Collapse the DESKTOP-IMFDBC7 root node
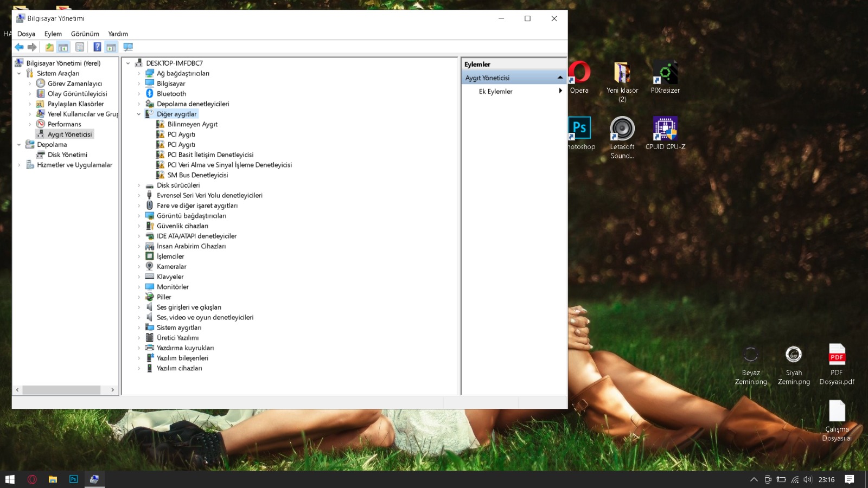Screen dimensions: 868x488 (x=128, y=63)
